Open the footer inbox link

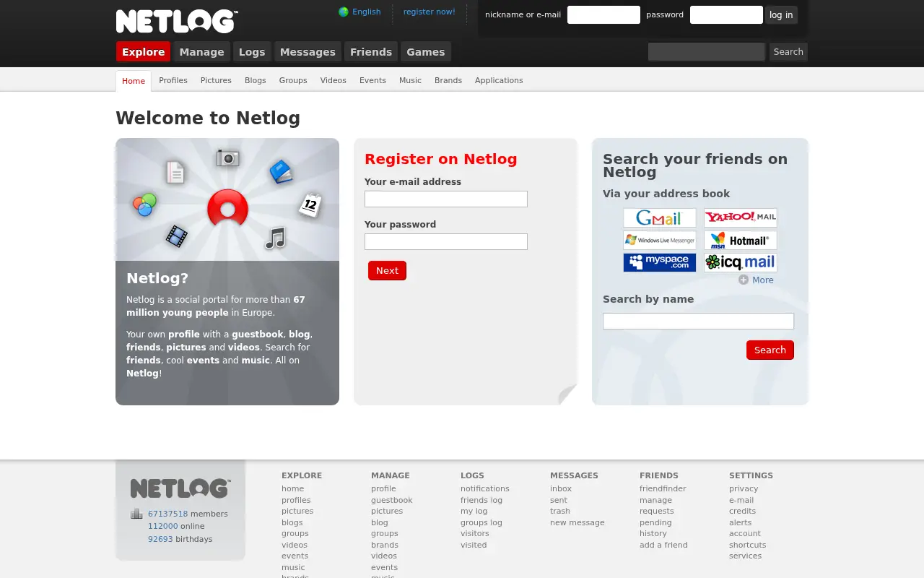(561, 488)
